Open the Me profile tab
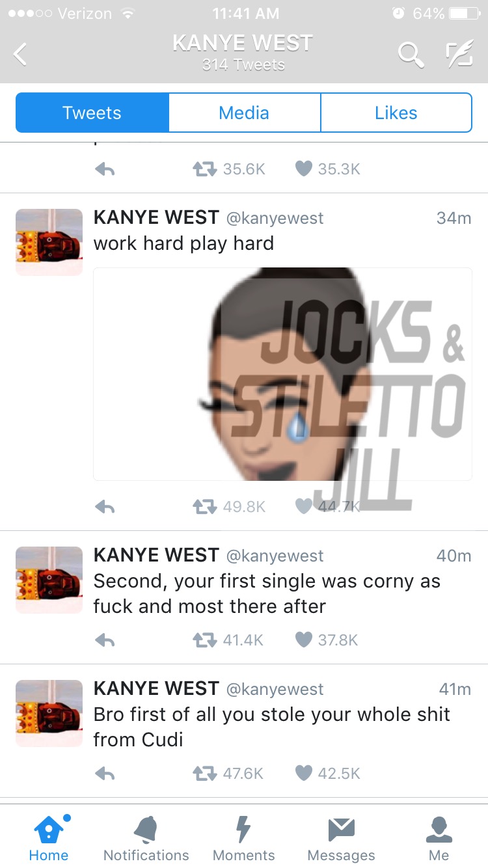 pyautogui.click(x=439, y=839)
